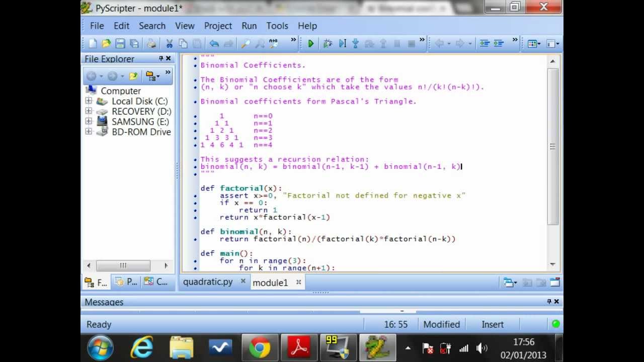Run the script with the green play icon
644x362 pixels.
311,44
